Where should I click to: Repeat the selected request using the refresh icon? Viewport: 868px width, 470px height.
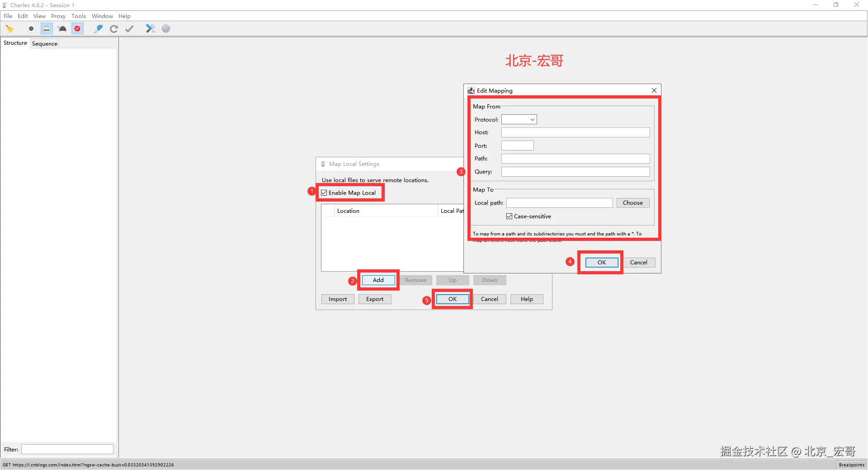[114, 29]
